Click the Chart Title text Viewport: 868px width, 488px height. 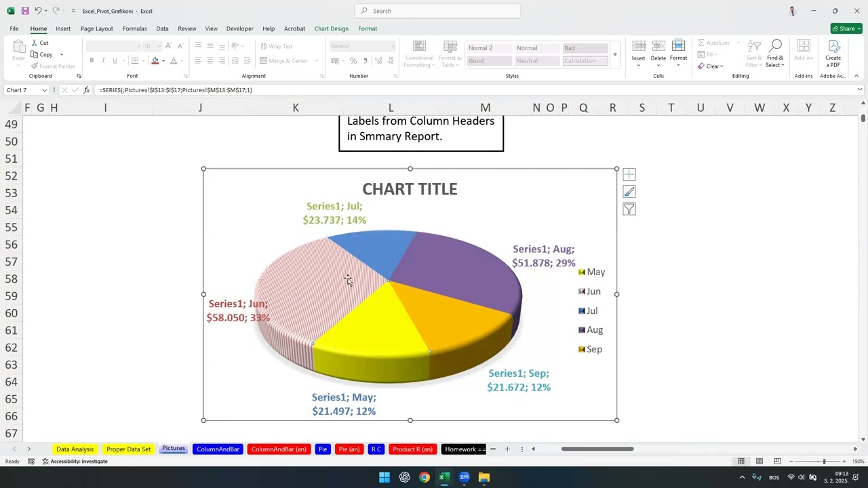410,189
